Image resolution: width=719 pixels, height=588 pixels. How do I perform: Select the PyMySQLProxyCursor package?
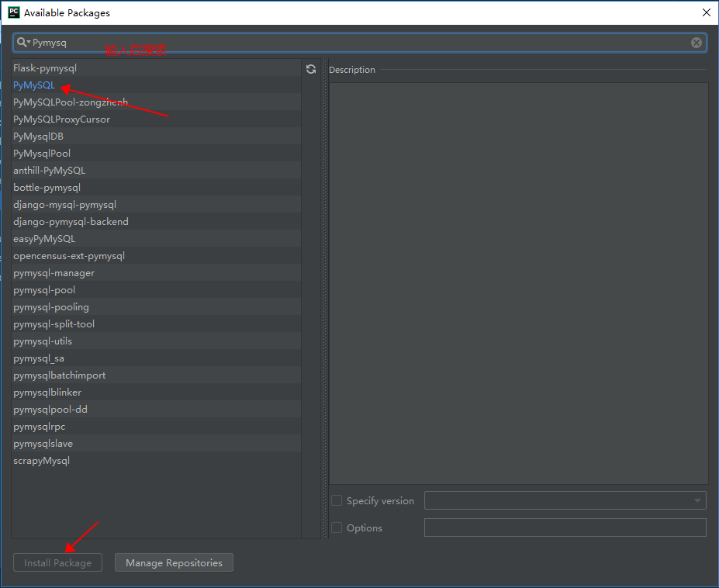(x=157, y=119)
